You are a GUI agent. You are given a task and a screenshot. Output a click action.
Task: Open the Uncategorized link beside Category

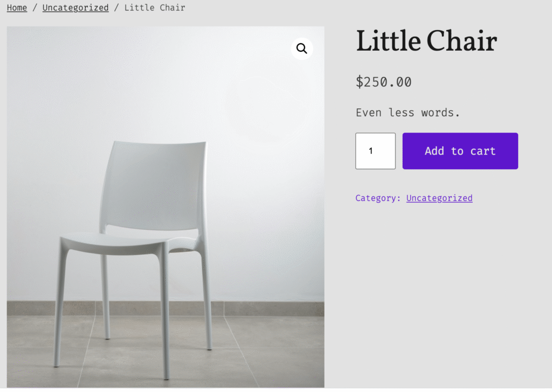pyautogui.click(x=439, y=198)
